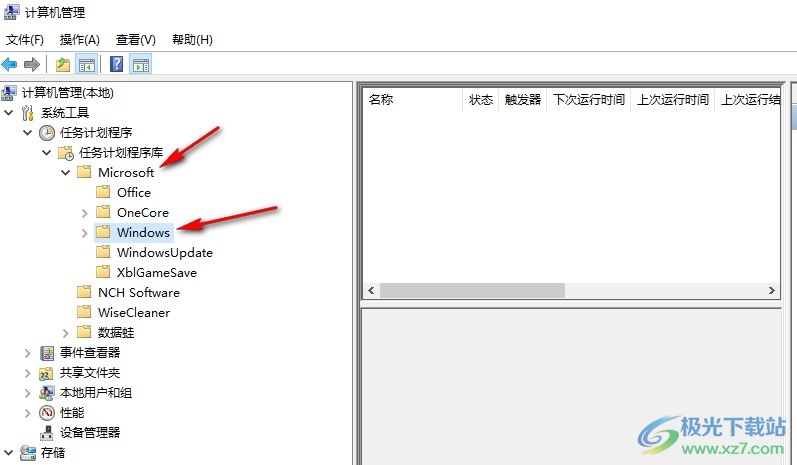The width and height of the screenshot is (797, 465).
Task: Open Help via blue question mark icon
Action: (116, 64)
